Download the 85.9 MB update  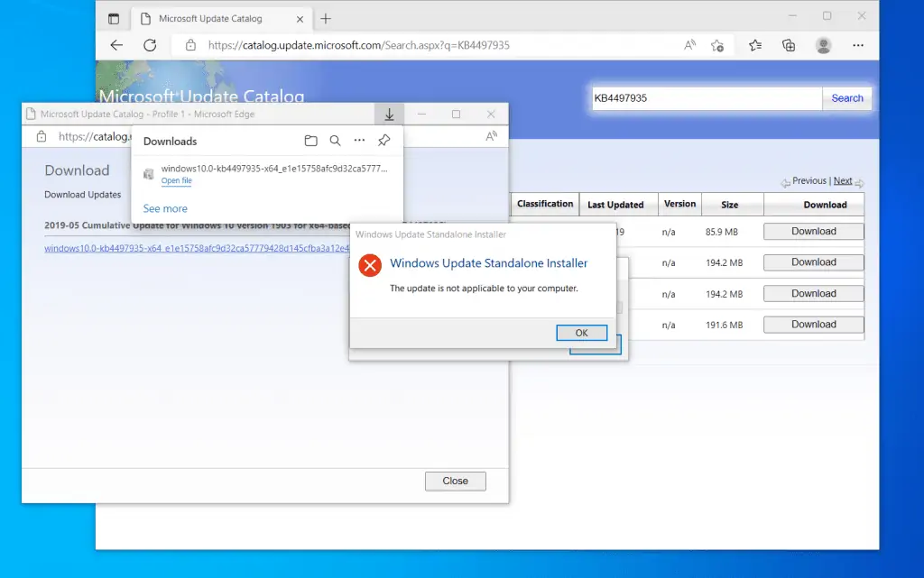813,232
